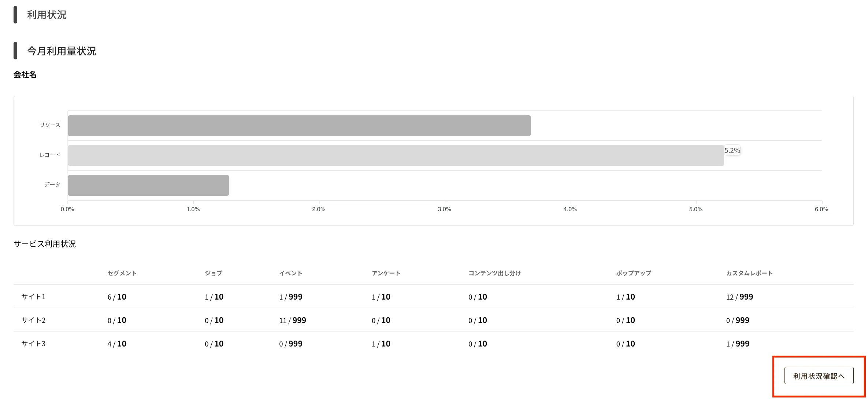Click the アンケート column header
Image resolution: width=868 pixels, height=418 pixels.
[x=386, y=273]
